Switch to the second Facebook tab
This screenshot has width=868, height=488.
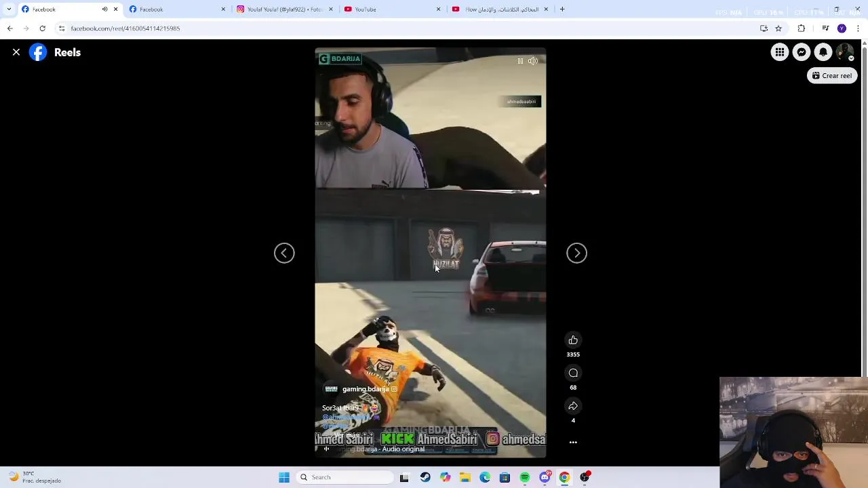(x=176, y=9)
